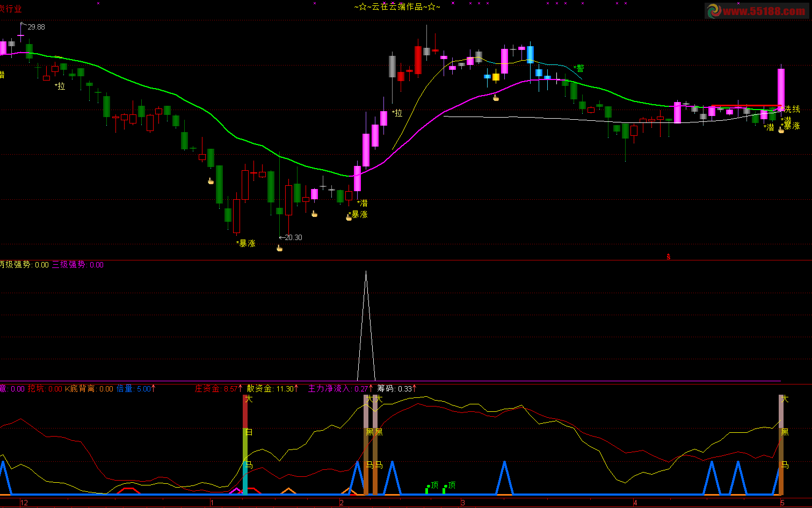This screenshot has height=508, width=812.
Task: Click the hand icon beside the 20.30 low
Action: (279, 248)
